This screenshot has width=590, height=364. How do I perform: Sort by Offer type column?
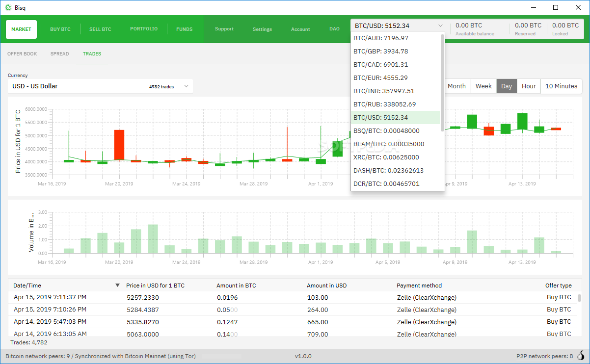point(559,286)
